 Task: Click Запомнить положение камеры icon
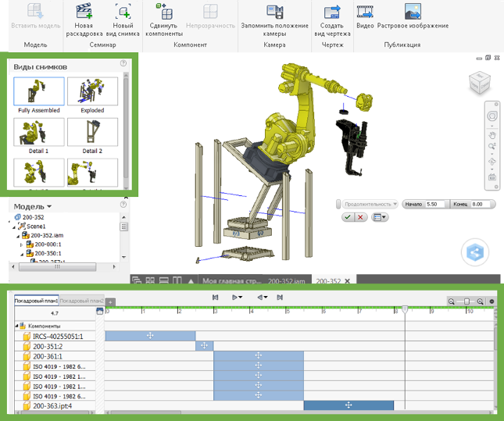pyautogui.click(x=275, y=12)
